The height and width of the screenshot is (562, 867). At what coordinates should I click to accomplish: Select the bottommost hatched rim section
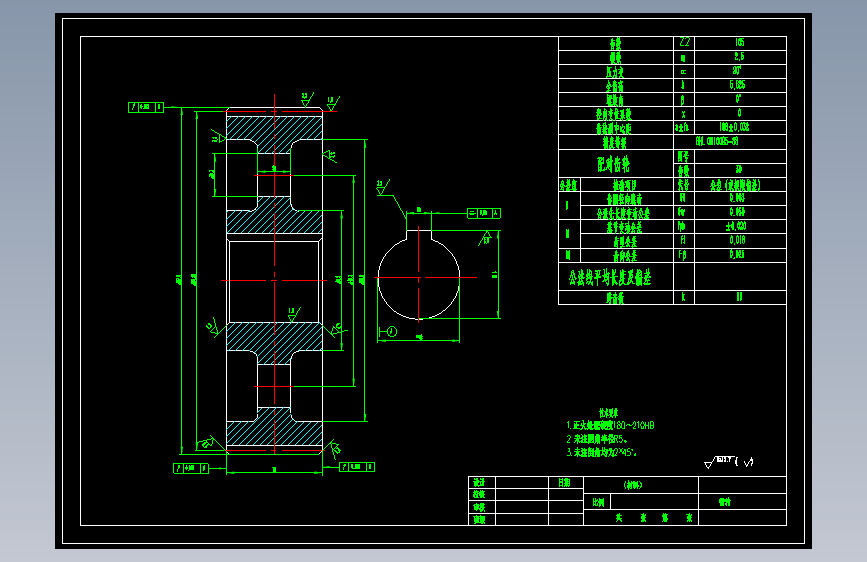pyautogui.click(x=274, y=427)
